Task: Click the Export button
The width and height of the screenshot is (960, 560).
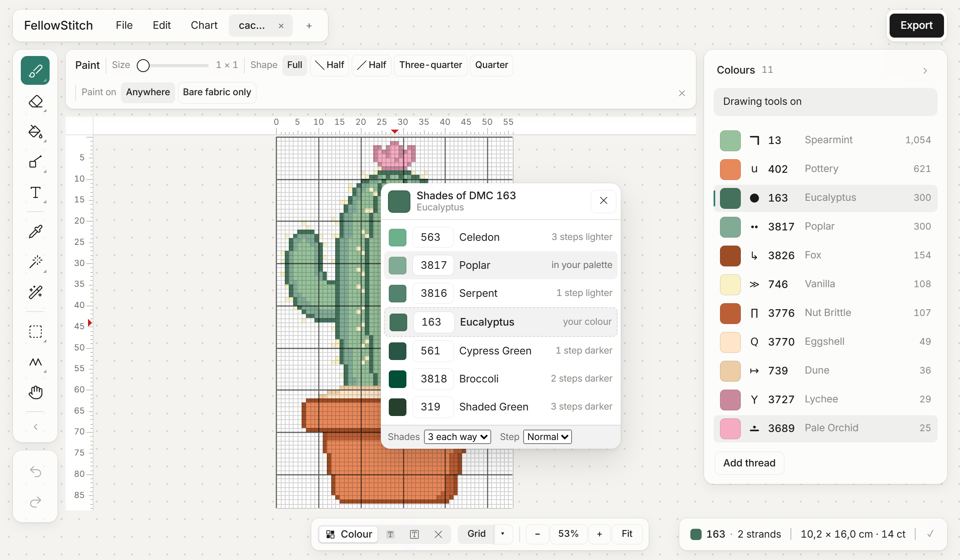Action: click(916, 26)
